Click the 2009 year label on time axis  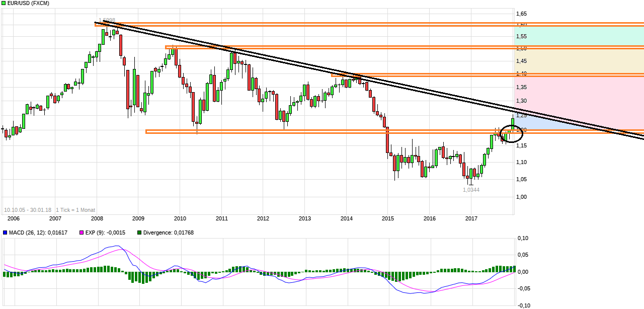click(138, 218)
